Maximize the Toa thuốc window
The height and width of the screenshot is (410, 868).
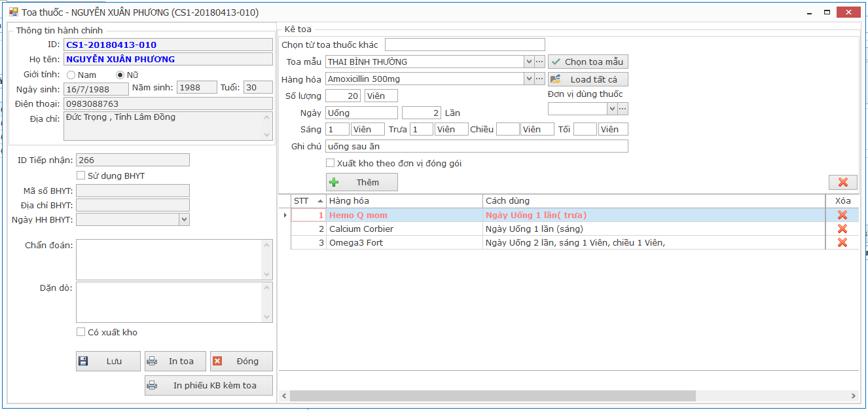click(827, 12)
